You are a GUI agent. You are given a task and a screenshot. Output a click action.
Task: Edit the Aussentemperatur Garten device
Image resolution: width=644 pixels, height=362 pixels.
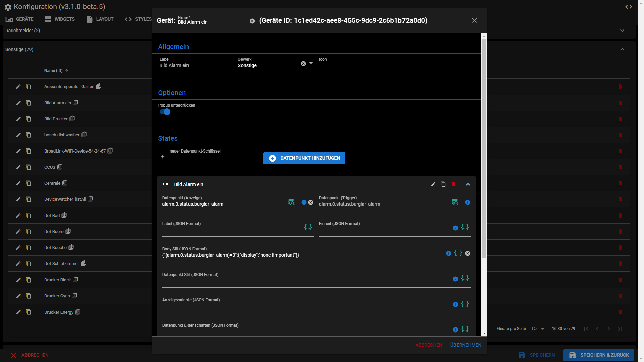pyautogui.click(x=18, y=87)
